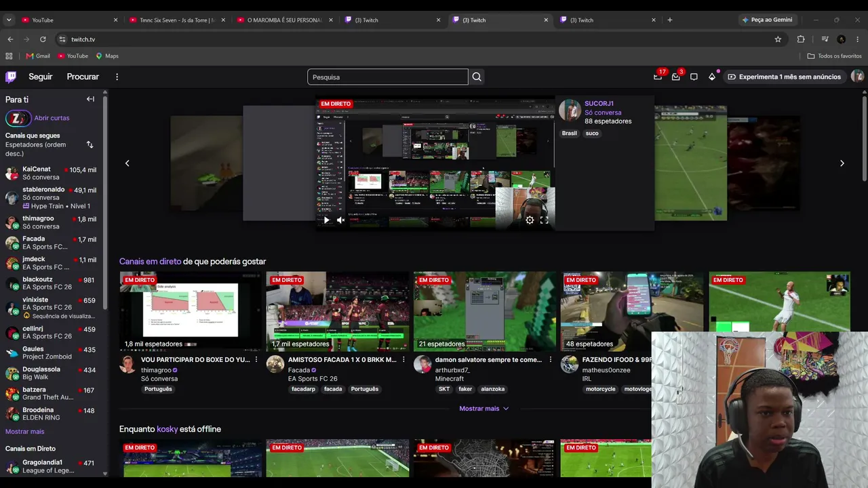Open the Maps bookmark

tap(107, 56)
